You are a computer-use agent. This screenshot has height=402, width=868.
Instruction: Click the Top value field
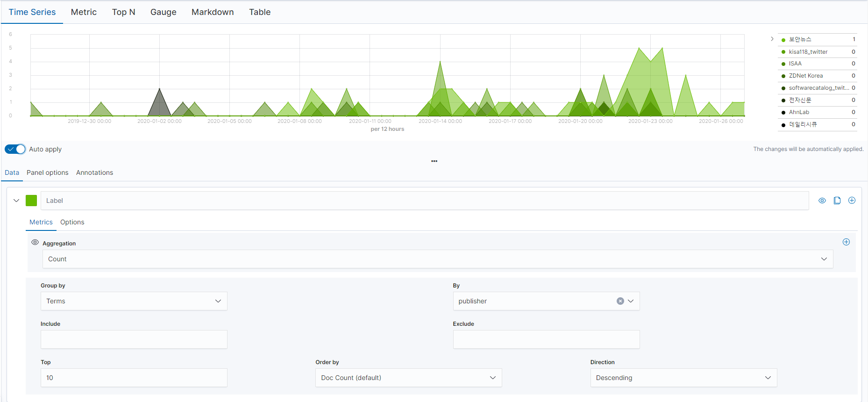click(x=134, y=378)
